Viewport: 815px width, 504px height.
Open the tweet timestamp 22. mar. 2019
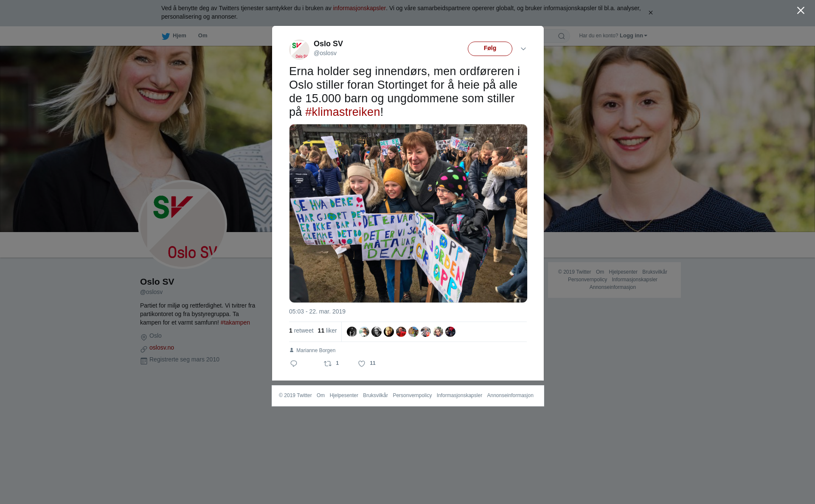tap(317, 311)
